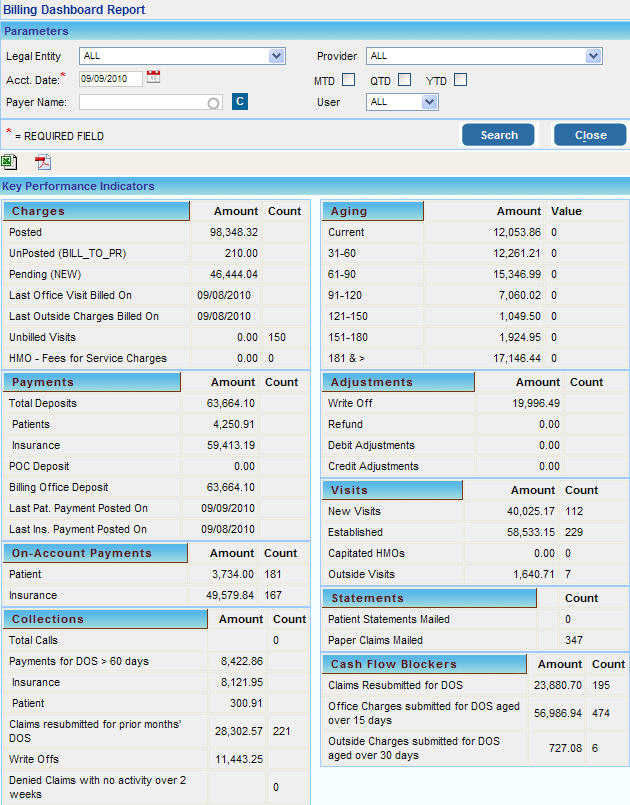Enable the MTD checkbox
The height and width of the screenshot is (805, 630).
[349, 80]
